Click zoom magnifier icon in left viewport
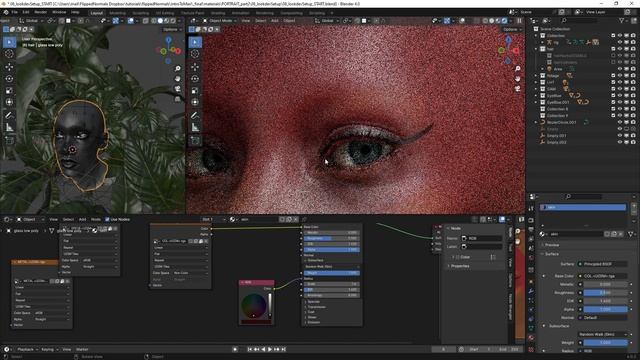640x360 pixels. (x=178, y=68)
